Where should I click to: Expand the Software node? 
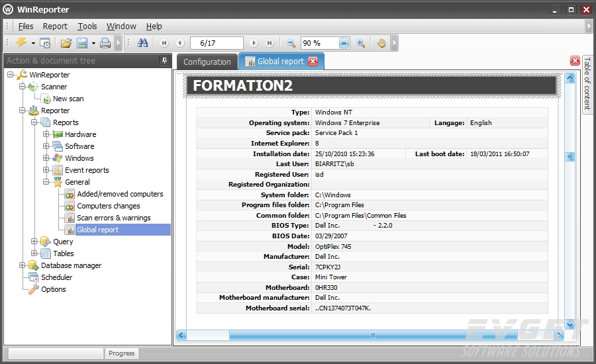[x=46, y=146]
